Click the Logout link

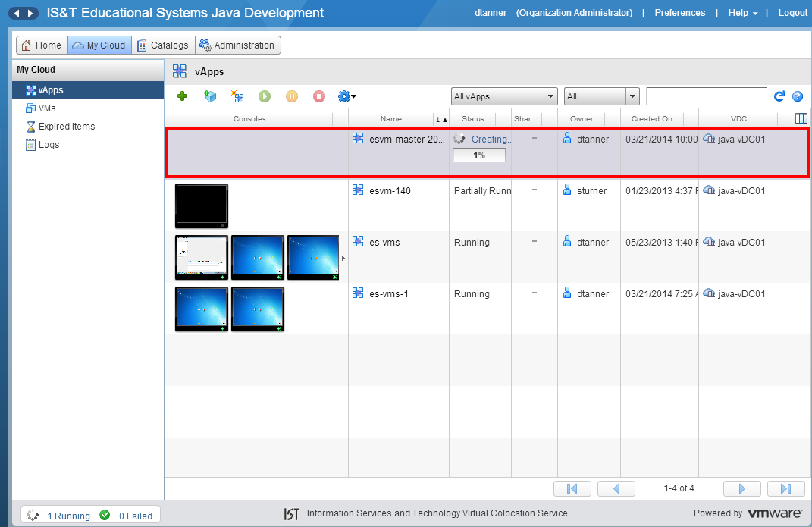pos(792,13)
